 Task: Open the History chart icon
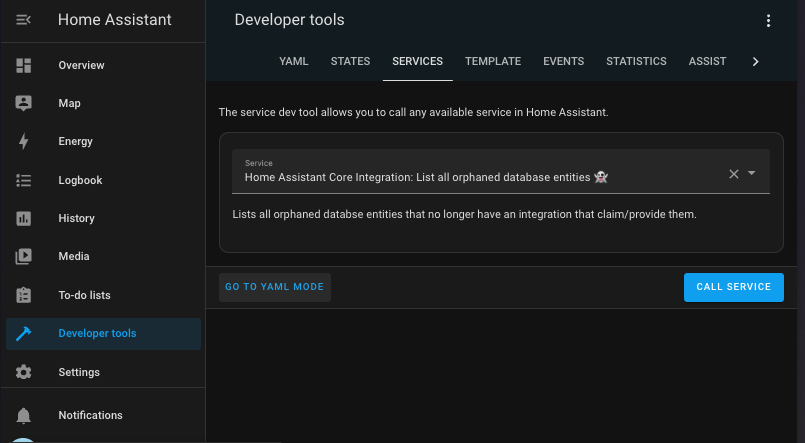pos(24,218)
